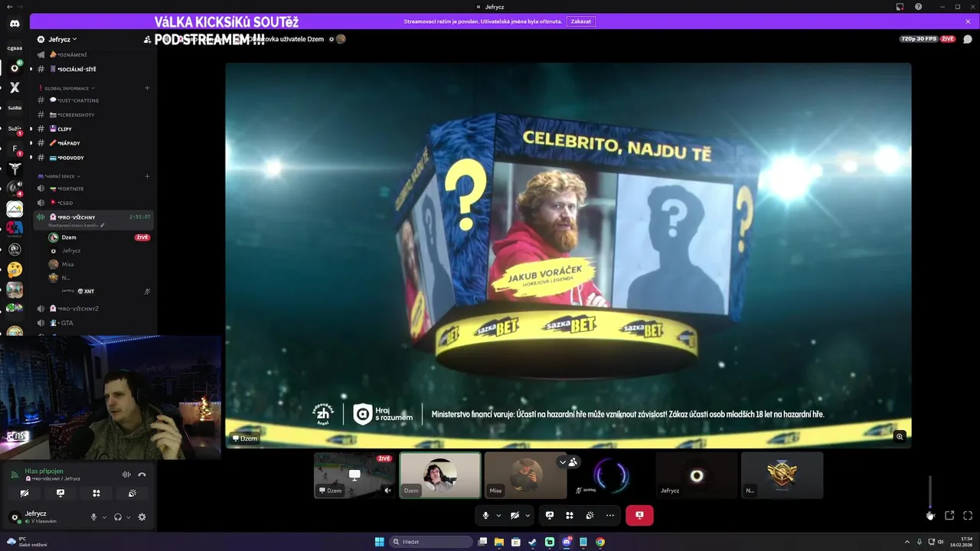The width and height of the screenshot is (980, 551).
Task: Open the JUST-CHATTING channel
Action: point(92,100)
